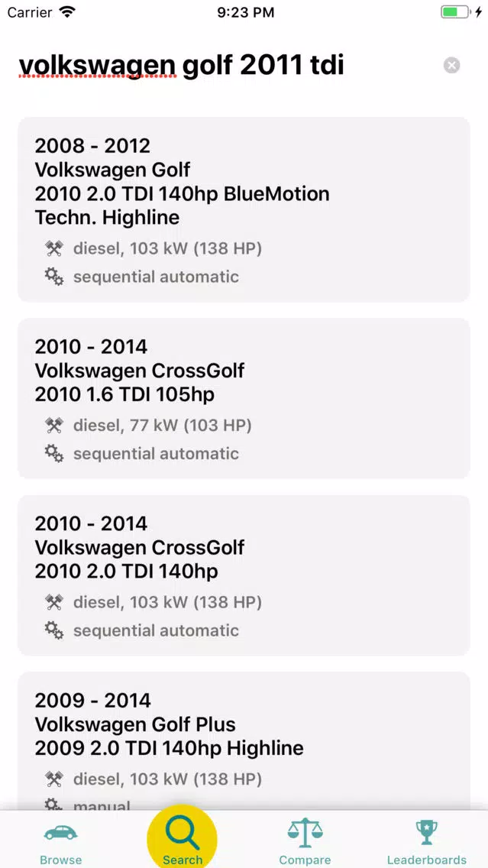Tap the engine icon in the Golf Plus card

pos(53,779)
